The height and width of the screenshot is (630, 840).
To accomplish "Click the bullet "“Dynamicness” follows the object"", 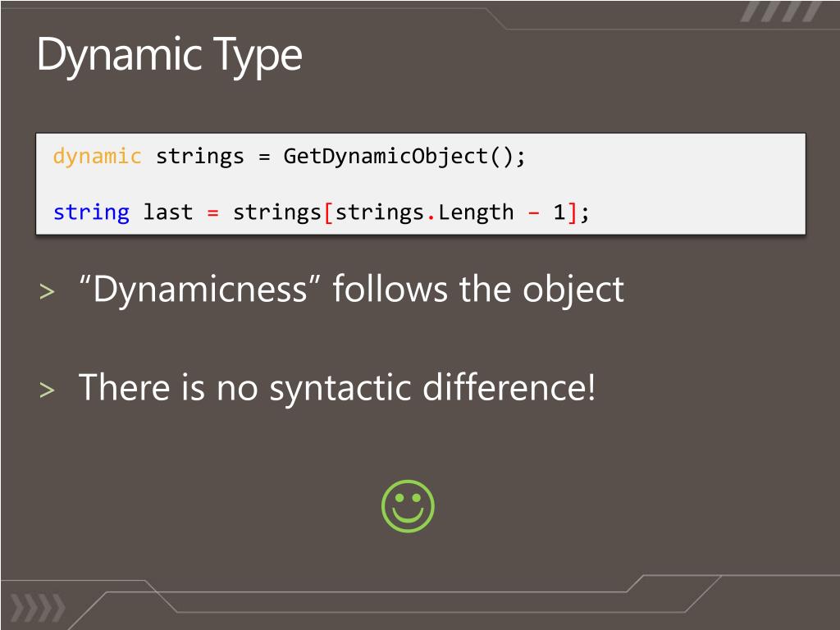I will click(351, 291).
